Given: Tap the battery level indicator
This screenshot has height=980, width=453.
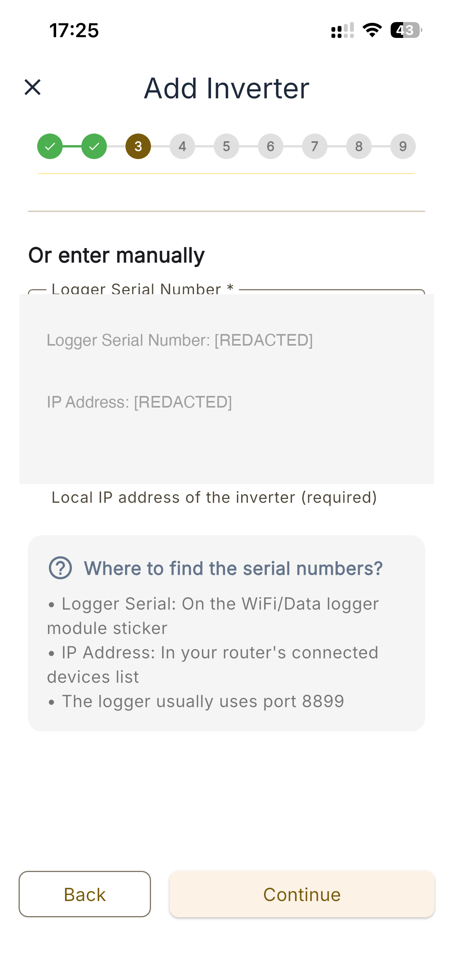Looking at the screenshot, I should (x=406, y=30).
